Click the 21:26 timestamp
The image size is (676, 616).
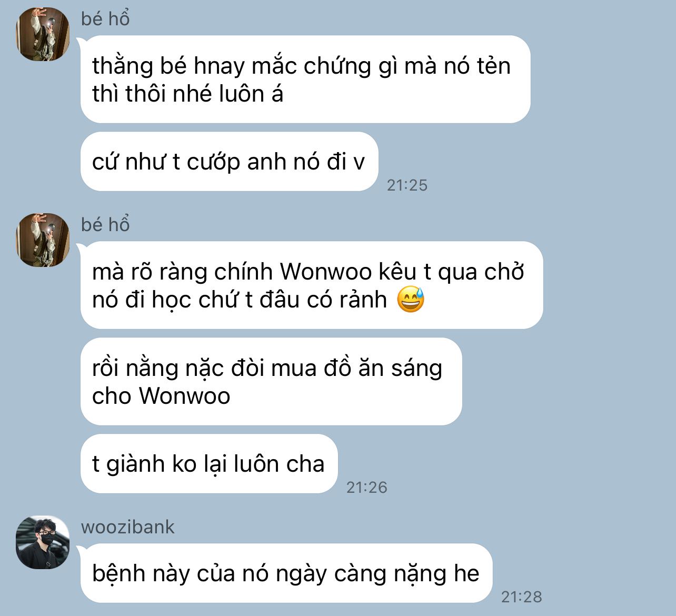point(366,488)
